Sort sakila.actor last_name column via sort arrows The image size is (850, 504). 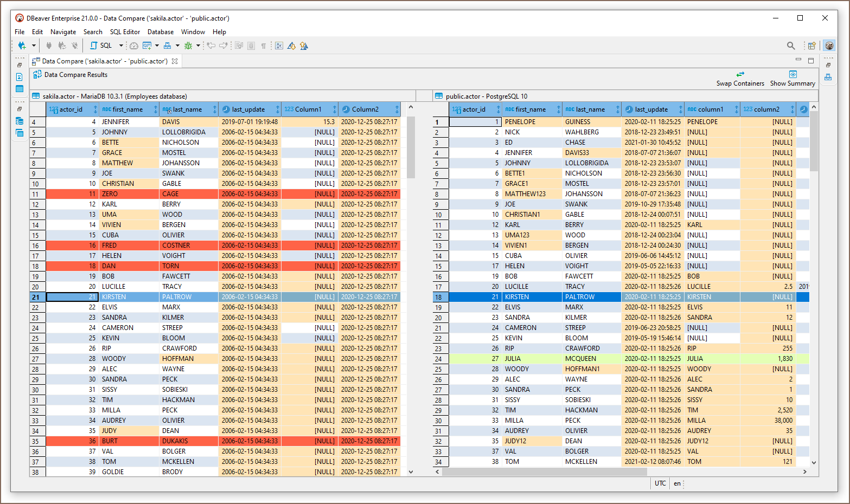(x=215, y=109)
